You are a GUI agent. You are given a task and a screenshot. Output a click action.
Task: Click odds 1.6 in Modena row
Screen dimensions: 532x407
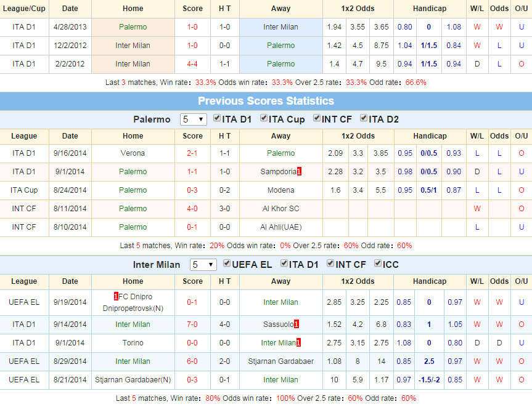coord(335,190)
